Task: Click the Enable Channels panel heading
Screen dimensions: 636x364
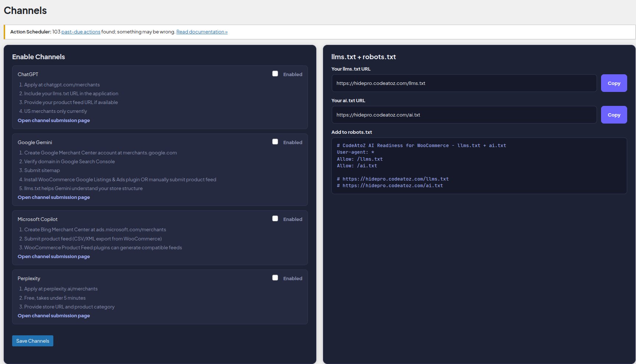Action: pyautogui.click(x=38, y=57)
